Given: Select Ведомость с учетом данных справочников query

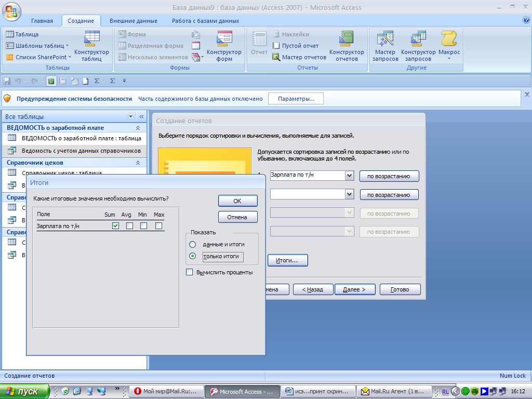Looking at the screenshot, I should click(x=75, y=151).
